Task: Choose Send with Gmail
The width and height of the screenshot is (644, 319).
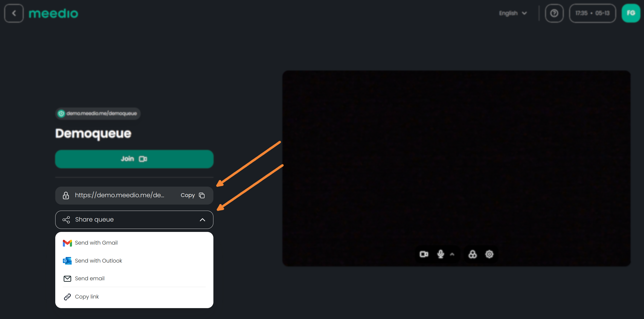Action: [x=134, y=243]
